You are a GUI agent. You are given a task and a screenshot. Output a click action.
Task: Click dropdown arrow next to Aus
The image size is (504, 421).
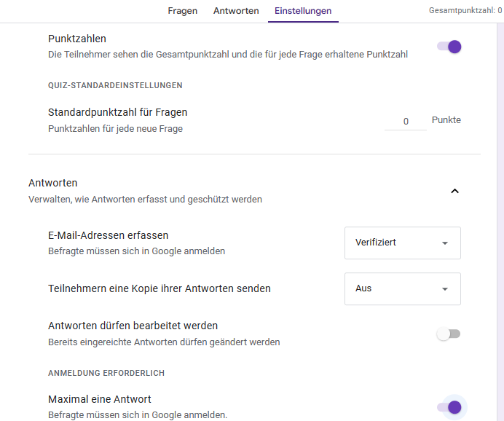click(445, 289)
